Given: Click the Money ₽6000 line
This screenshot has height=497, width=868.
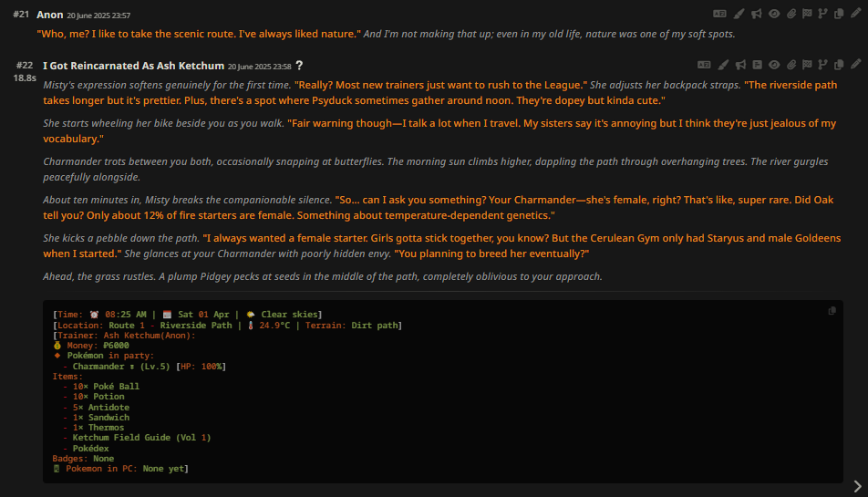Looking at the screenshot, I should [x=91, y=346].
